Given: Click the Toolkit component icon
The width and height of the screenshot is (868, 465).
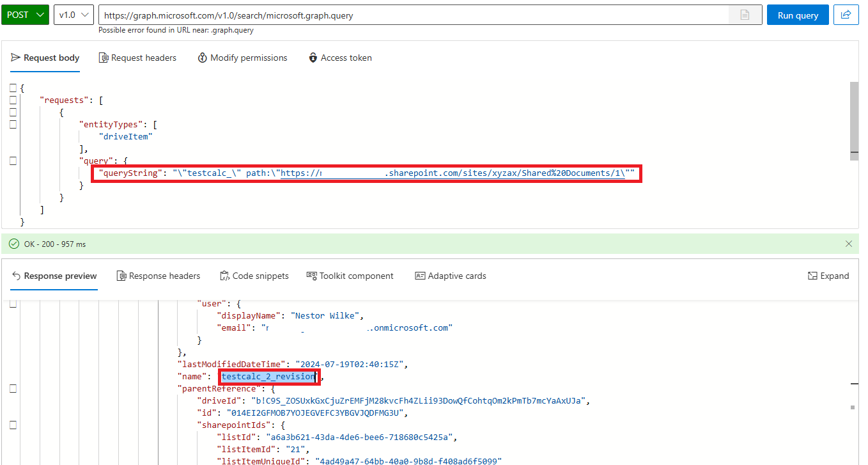Looking at the screenshot, I should tap(312, 276).
